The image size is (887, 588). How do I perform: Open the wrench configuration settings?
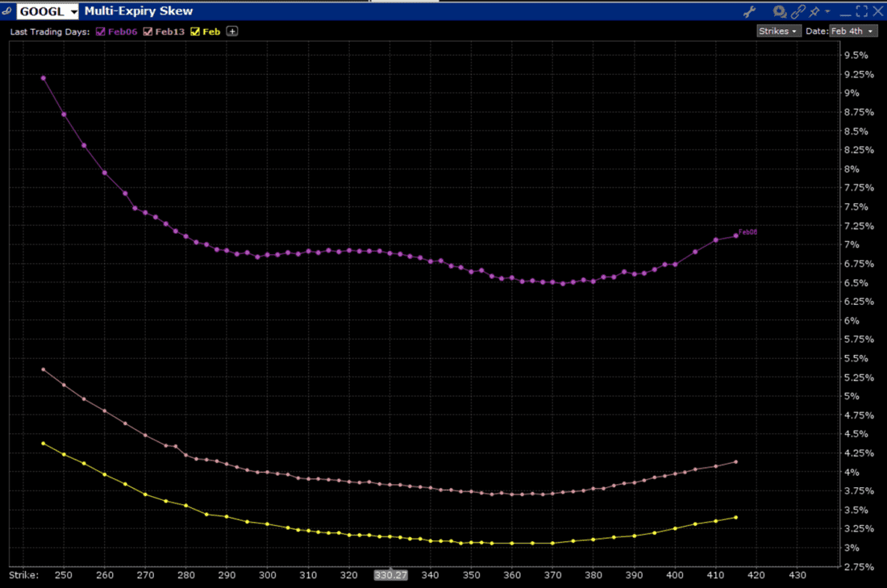pyautogui.click(x=749, y=11)
